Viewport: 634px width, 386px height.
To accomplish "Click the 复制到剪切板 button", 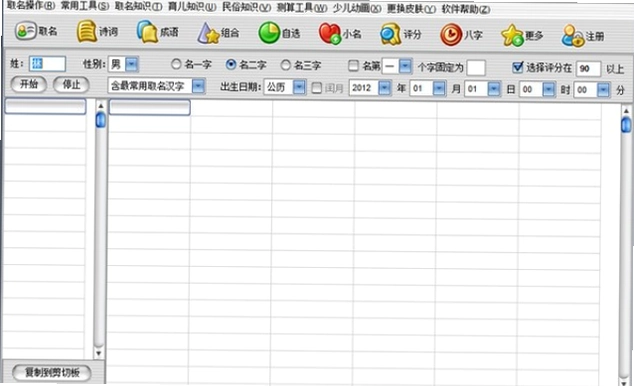I will (52, 372).
